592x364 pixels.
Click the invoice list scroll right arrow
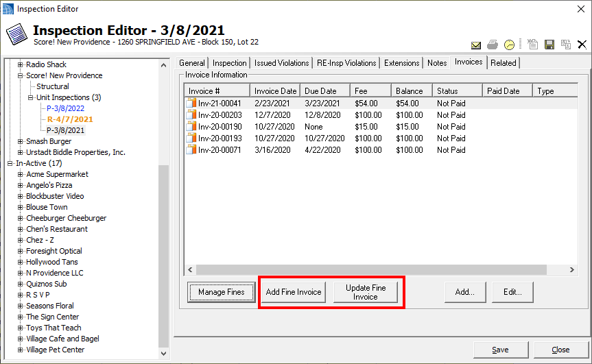click(572, 269)
